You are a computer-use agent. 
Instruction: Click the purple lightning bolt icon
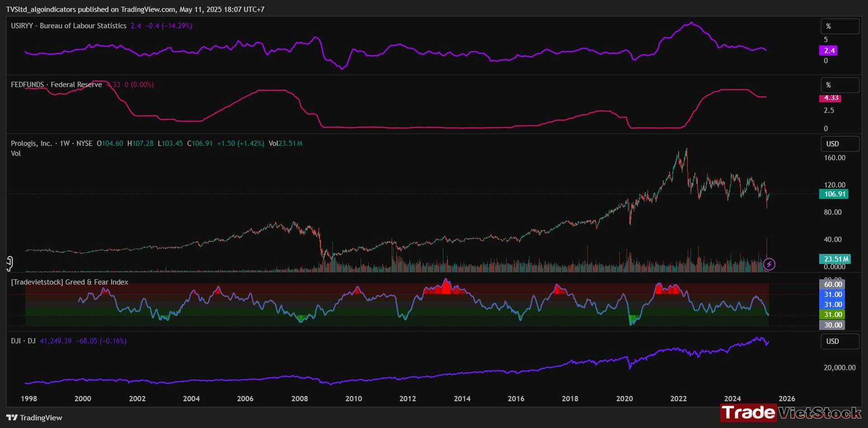coord(769,264)
